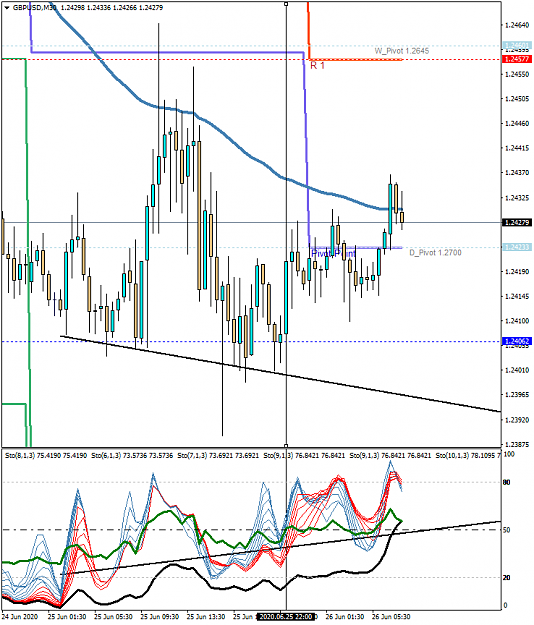534x625 pixels.
Task: Click the Sto(10,1,3) 78.1095 indicator label
Action: (468, 455)
